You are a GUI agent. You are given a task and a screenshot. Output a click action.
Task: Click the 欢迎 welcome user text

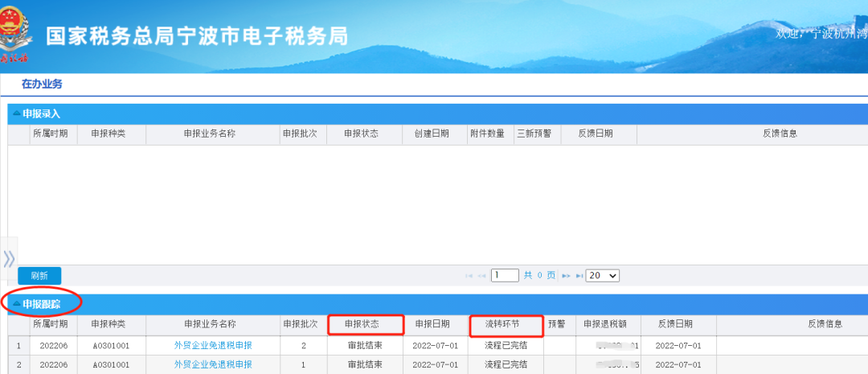tap(821, 33)
